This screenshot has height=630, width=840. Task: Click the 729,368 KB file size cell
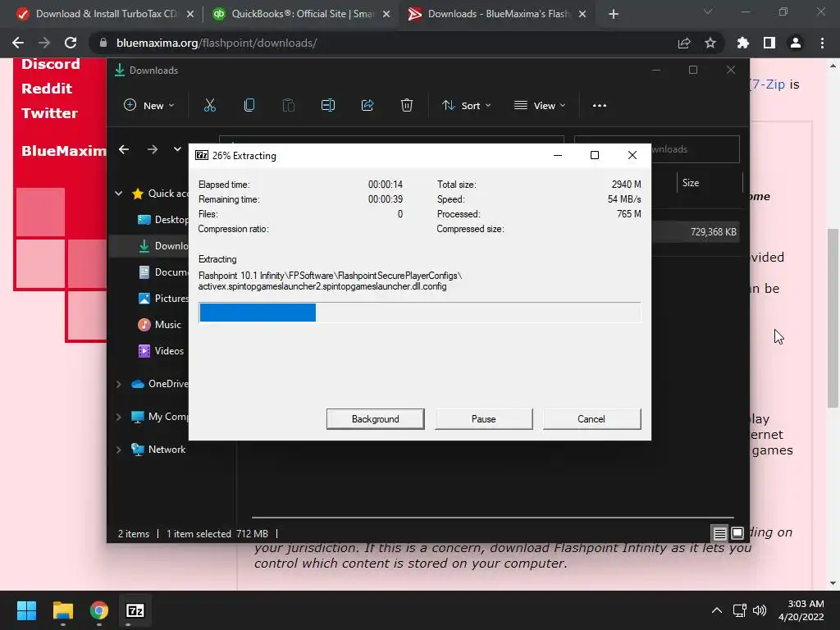click(x=713, y=232)
